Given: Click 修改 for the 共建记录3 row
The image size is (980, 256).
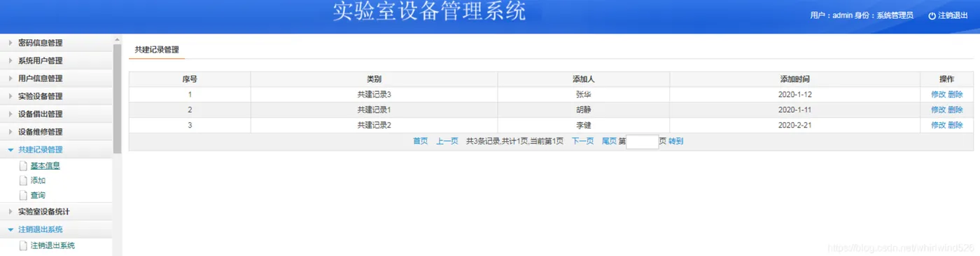Looking at the screenshot, I should (x=938, y=95).
